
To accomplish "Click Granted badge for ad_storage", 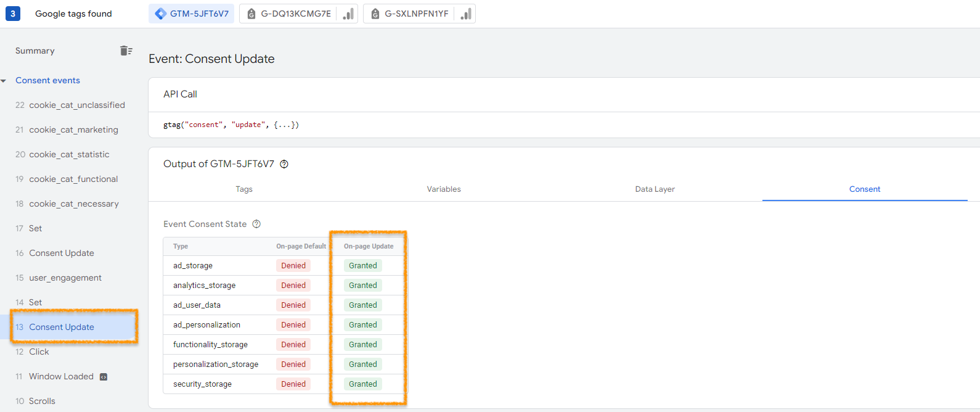I will click(362, 266).
